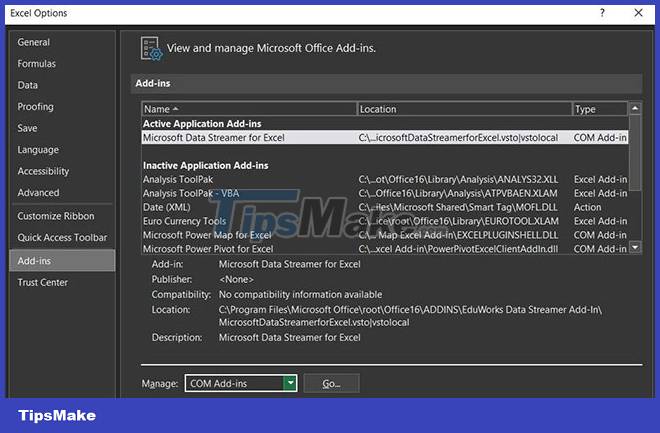Viewport: 660px width, 433px height.
Task: Click the Help question mark button
Action: coord(603,12)
